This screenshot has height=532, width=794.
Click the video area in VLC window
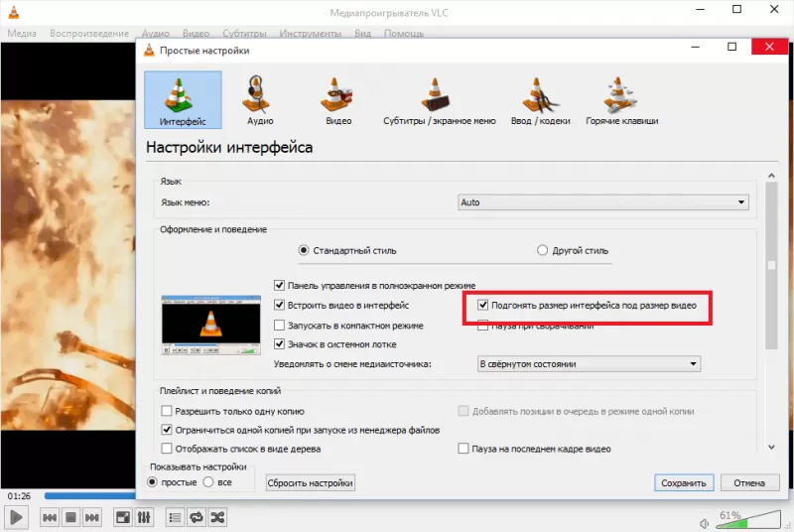[67, 264]
